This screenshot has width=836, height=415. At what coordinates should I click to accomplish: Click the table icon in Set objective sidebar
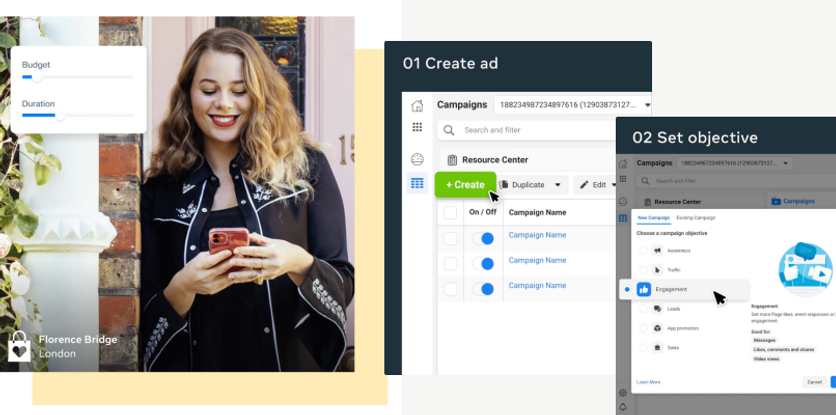(623, 218)
